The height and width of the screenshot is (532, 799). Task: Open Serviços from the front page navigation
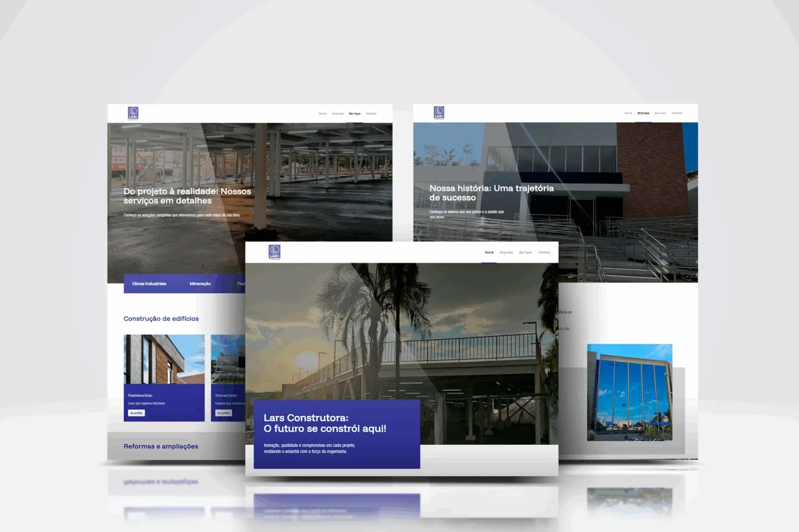coord(526,253)
